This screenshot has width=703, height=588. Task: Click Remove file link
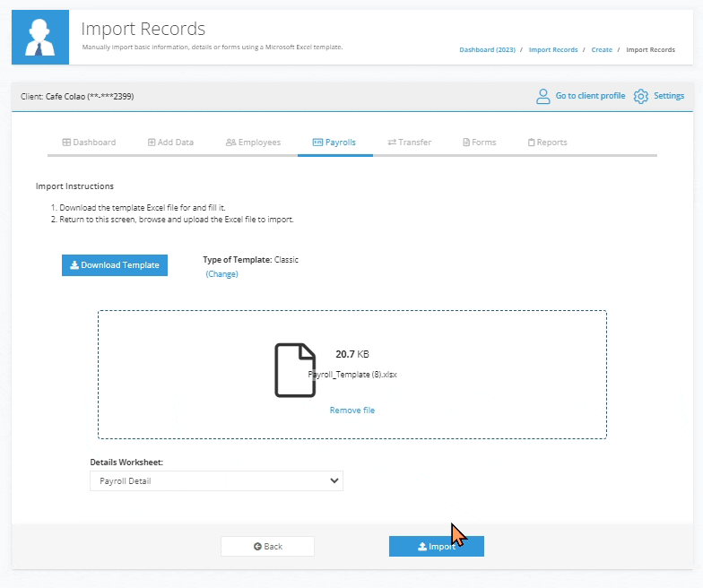point(352,411)
